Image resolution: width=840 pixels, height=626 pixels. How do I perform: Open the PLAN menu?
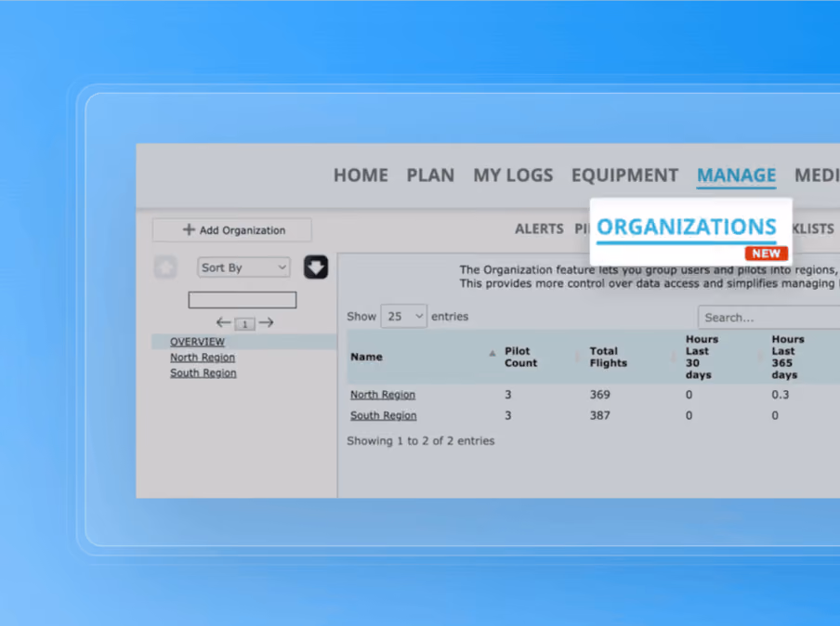coord(430,176)
